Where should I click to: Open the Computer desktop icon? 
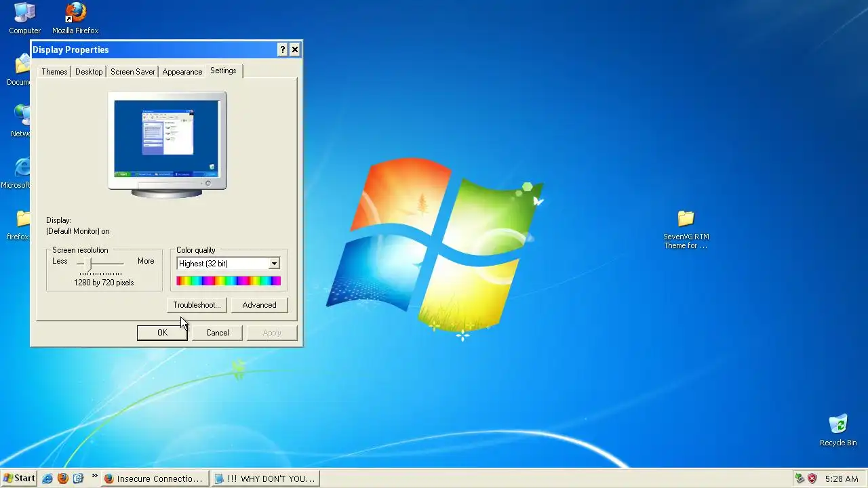click(x=24, y=18)
